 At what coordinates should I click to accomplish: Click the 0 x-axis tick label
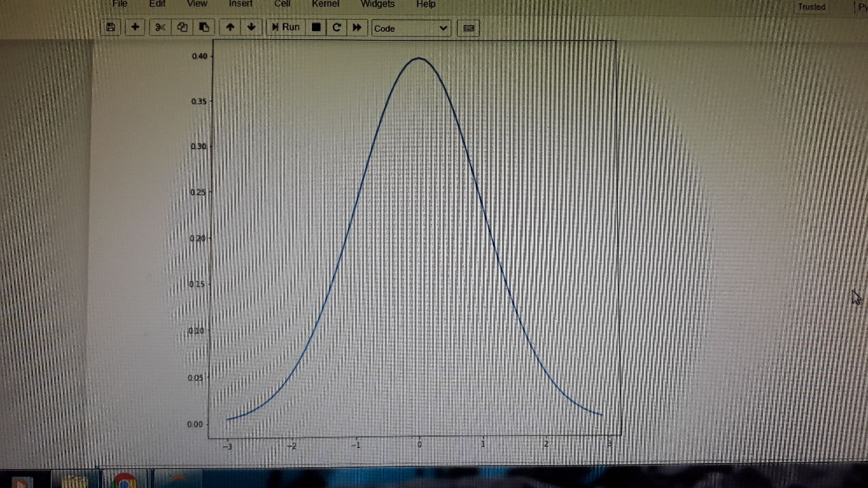point(419,445)
